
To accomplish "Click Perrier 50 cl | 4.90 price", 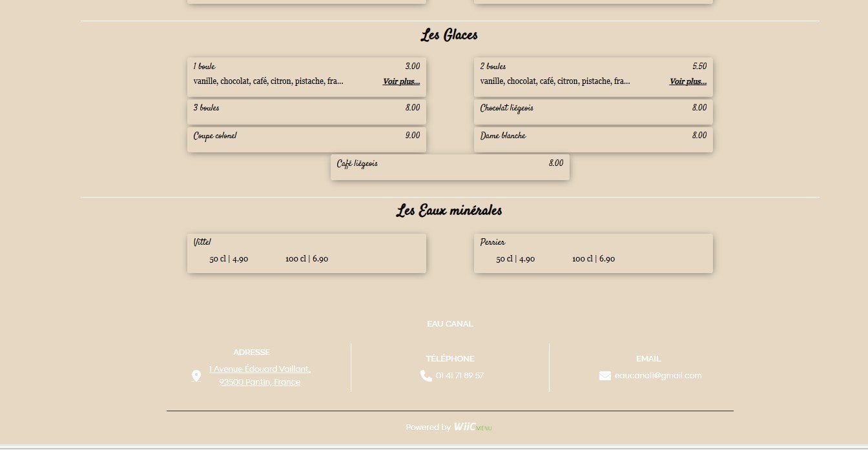I will tap(515, 259).
